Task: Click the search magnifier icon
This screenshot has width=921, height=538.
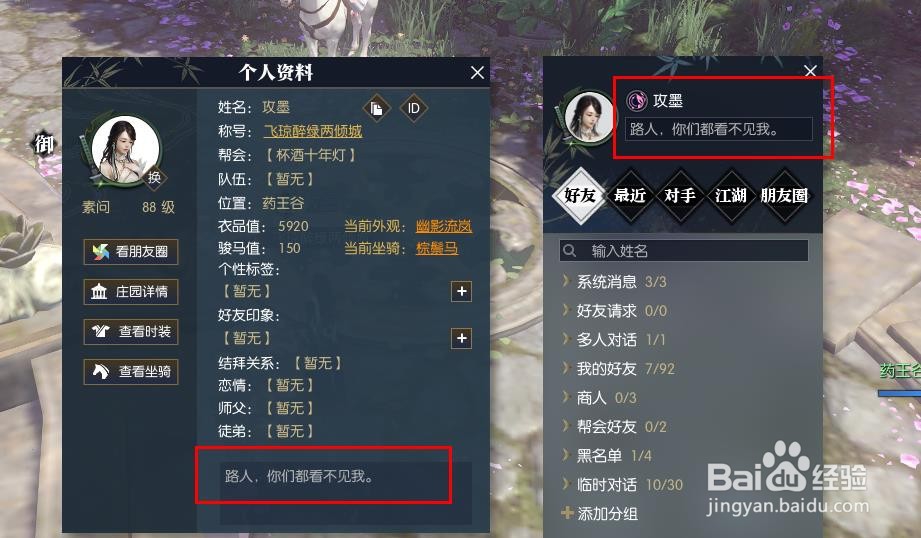Action: pyautogui.click(x=569, y=251)
